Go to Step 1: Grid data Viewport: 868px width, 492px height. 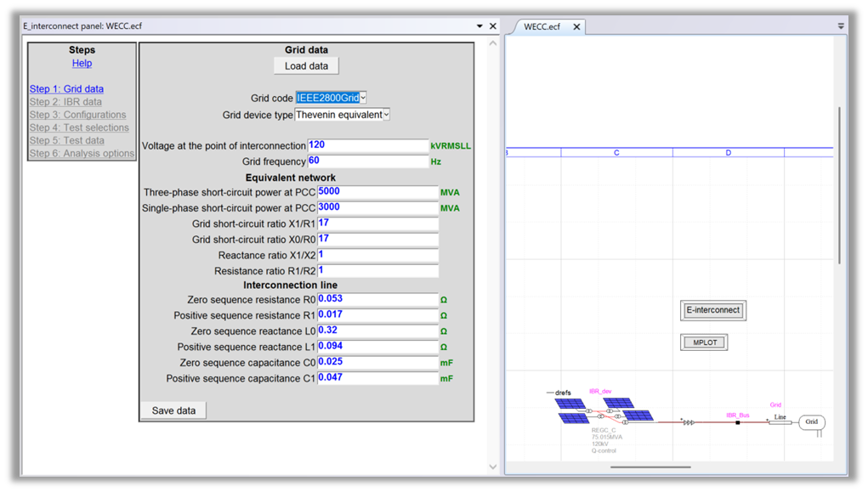66,89
